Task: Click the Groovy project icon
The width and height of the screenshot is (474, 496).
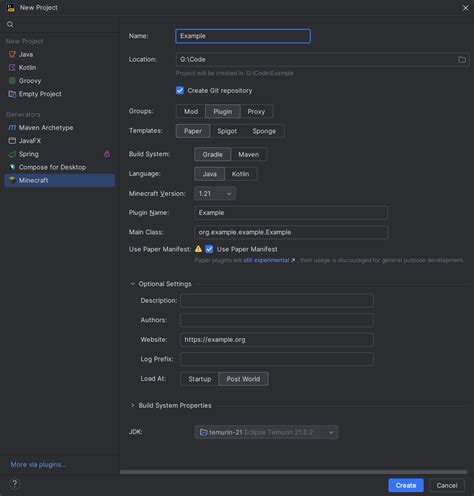Action: click(12, 81)
